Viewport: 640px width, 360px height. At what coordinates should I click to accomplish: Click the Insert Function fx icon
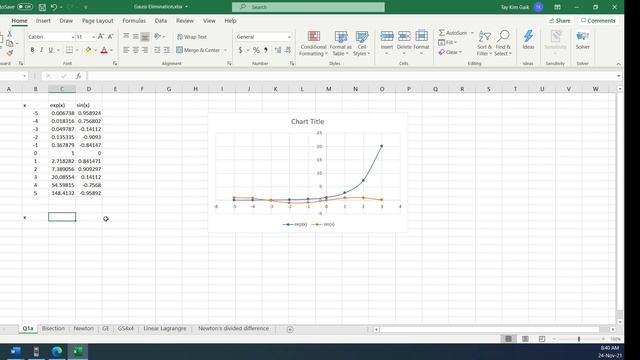pos(78,76)
